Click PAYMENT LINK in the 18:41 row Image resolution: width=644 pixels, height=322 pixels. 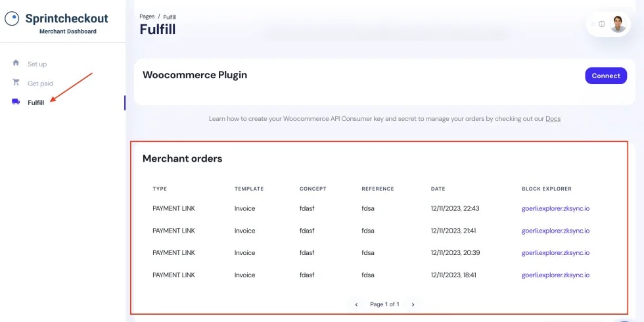(x=173, y=275)
